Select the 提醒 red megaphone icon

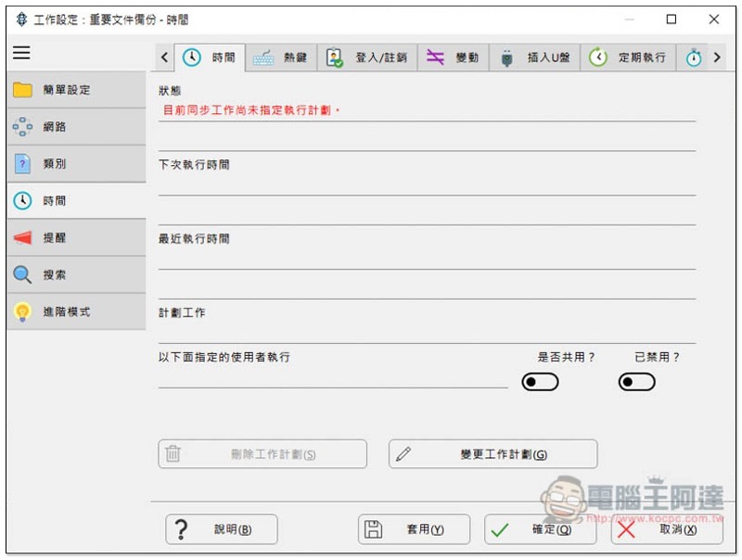click(x=22, y=237)
